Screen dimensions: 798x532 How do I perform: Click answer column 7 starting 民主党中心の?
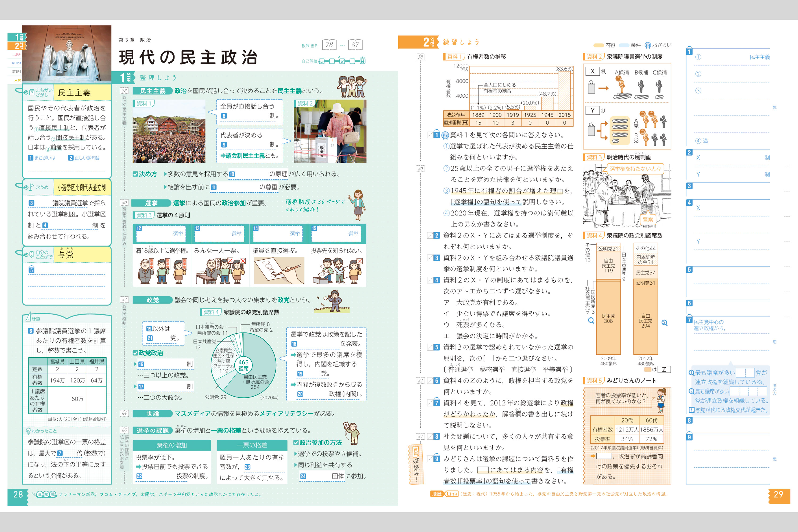click(728, 341)
